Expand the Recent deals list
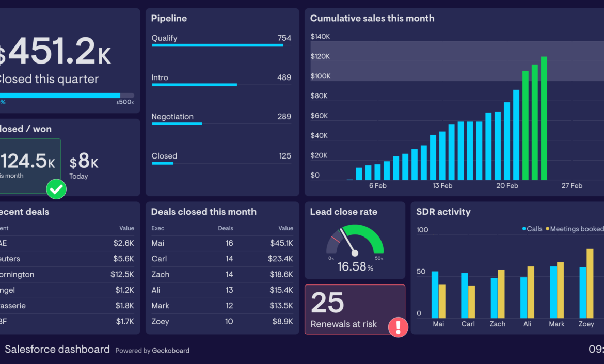 tap(23, 212)
